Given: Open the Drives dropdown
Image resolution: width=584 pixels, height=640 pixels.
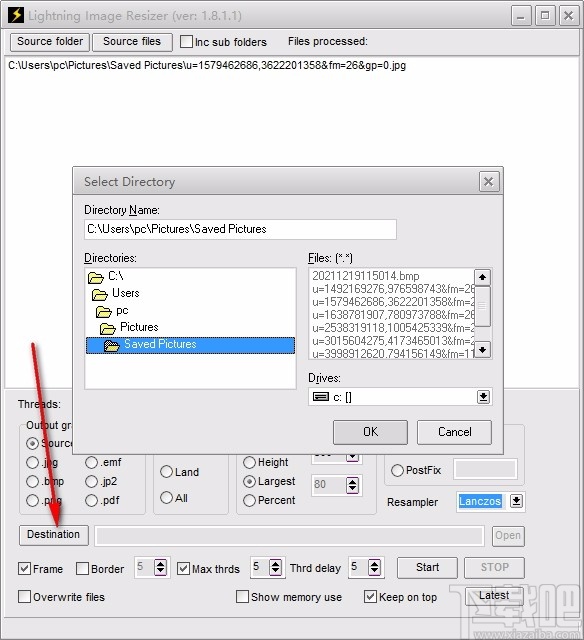Looking at the screenshot, I should (x=483, y=397).
